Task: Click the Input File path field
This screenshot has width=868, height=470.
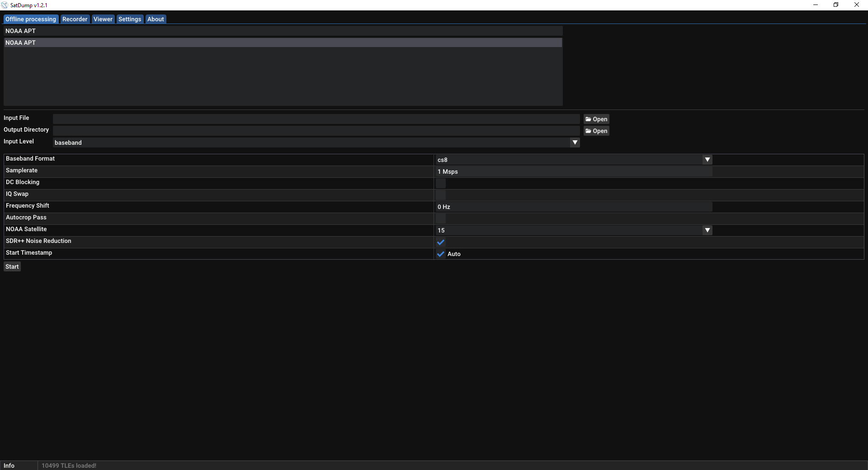Action: click(316, 119)
